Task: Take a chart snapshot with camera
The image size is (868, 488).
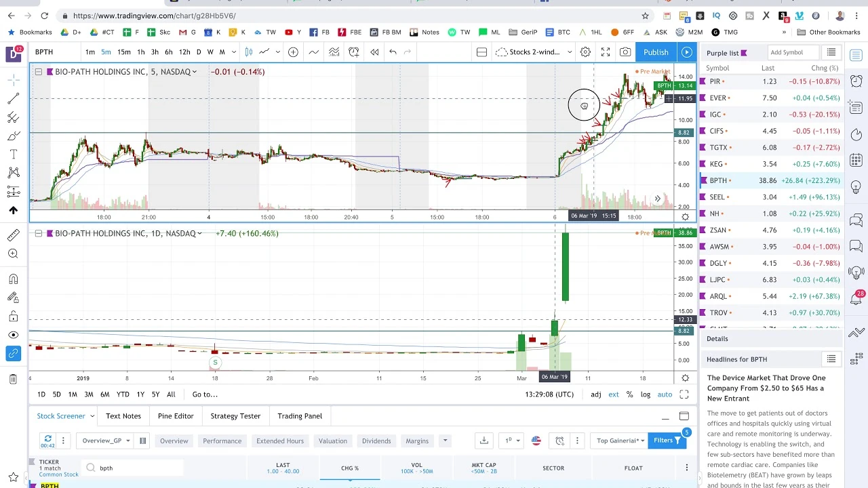Action: (625, 52)
